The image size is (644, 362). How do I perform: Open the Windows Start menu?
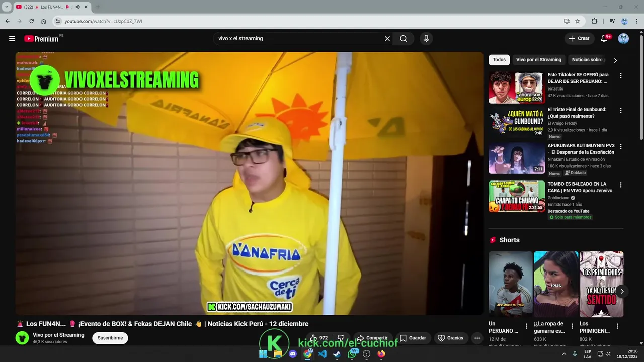[x=263, y=354]
